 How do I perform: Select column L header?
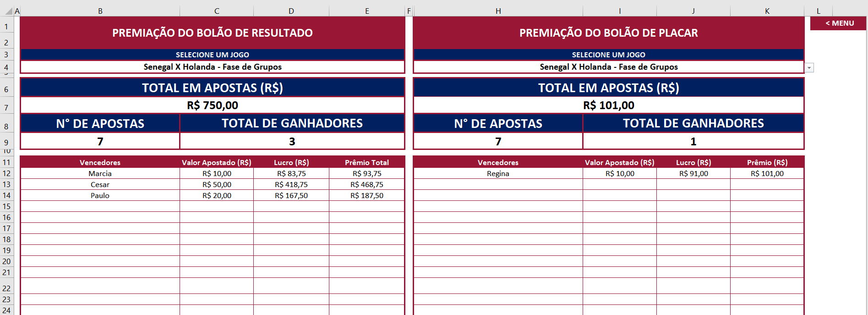coord(819,11)
